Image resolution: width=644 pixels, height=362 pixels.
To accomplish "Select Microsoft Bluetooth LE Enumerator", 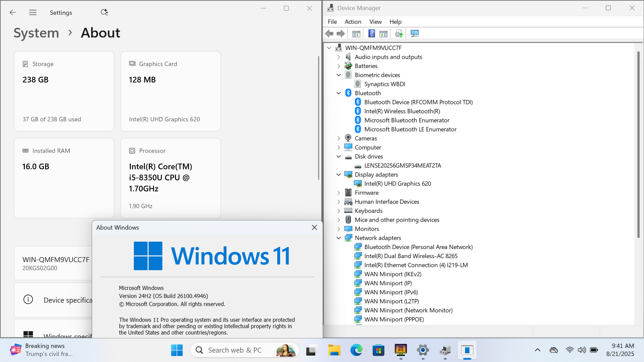I will 410,129.
